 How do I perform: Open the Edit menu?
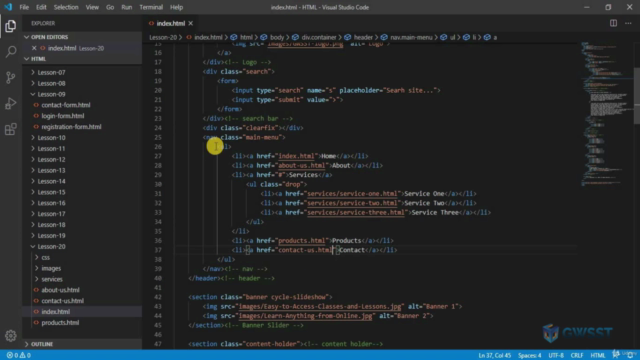pos(41,7)
